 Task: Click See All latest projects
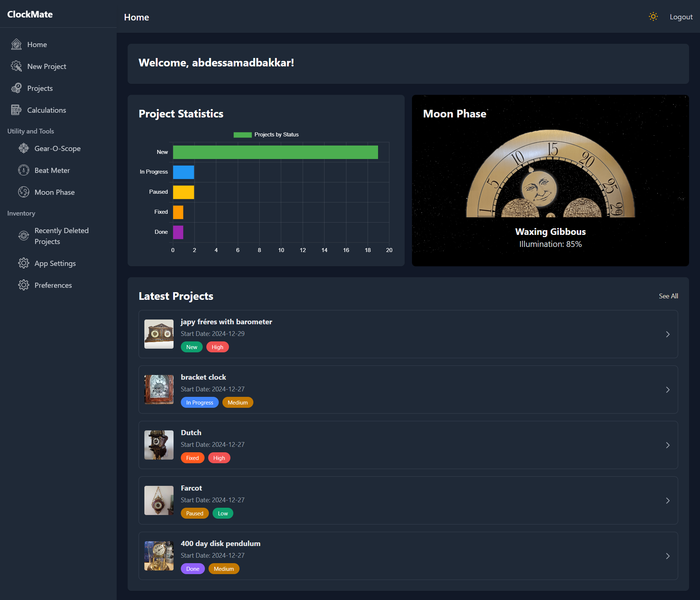pyautogui.click(x=668, y=296)
